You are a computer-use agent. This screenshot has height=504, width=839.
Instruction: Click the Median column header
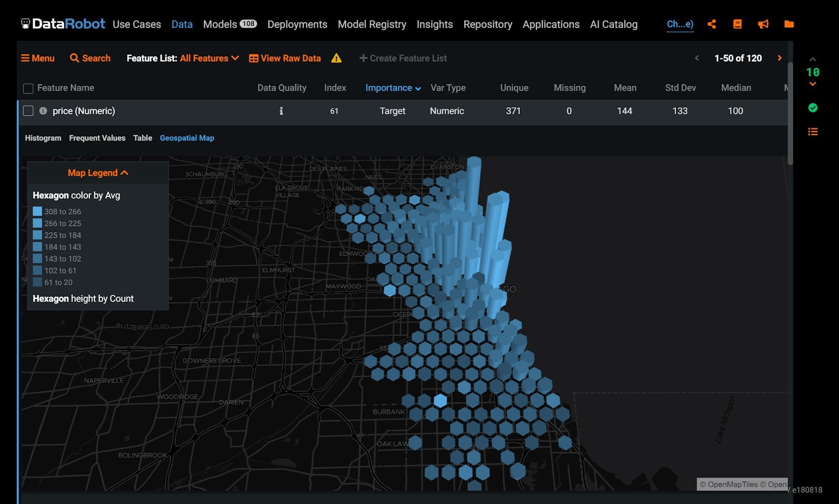(736, 88)
